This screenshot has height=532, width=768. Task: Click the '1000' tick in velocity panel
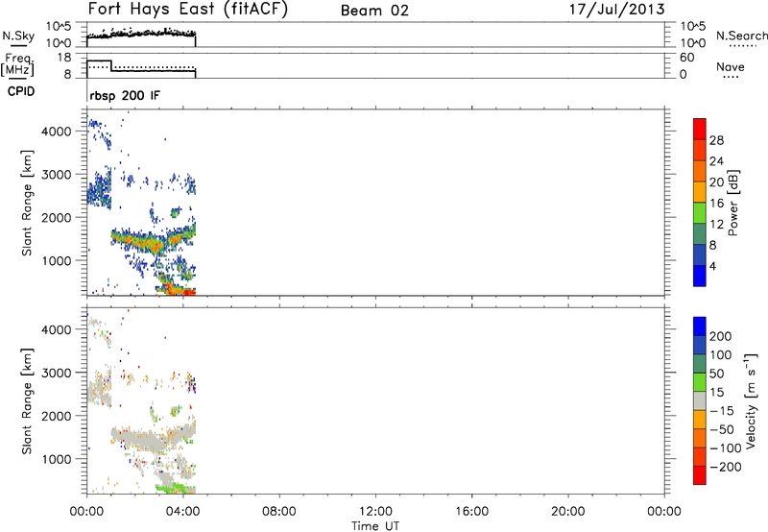(x=57, y=459)
